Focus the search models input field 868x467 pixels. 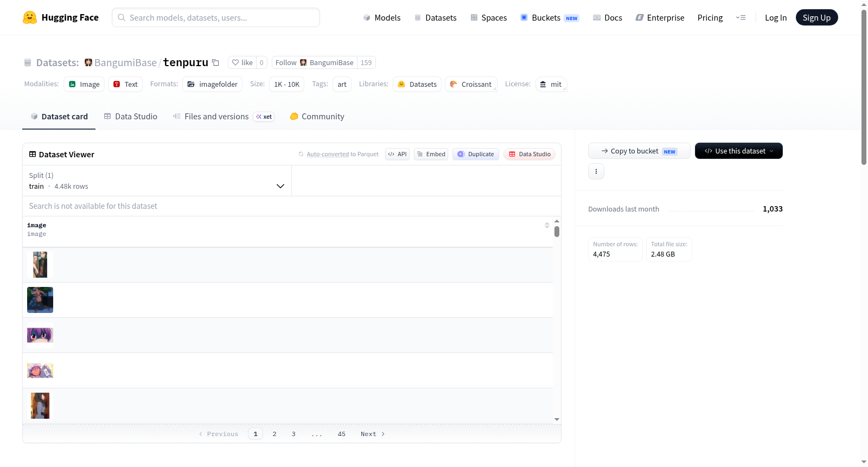[x=216, y=17]
